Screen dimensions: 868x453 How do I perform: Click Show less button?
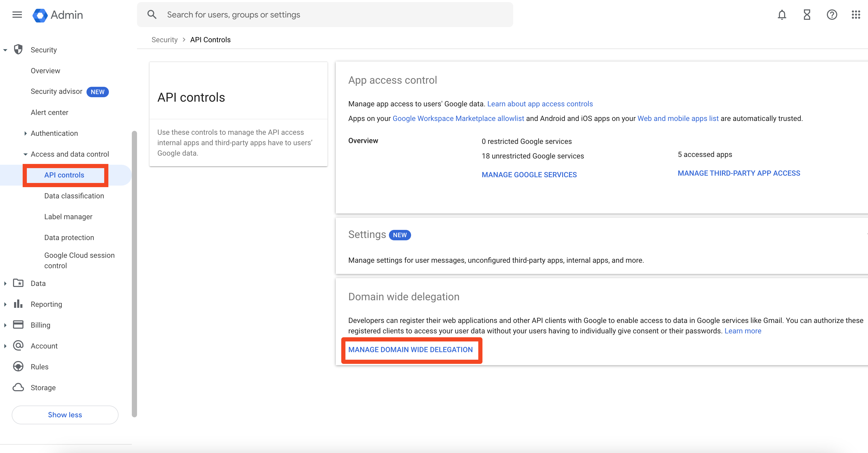[65, 415]
